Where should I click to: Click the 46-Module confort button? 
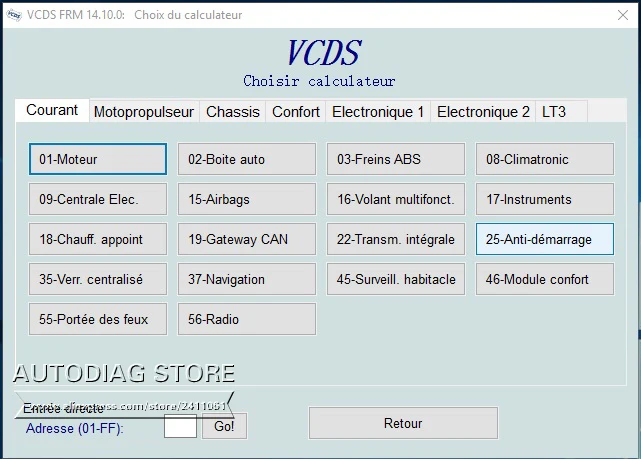point(545,279)
